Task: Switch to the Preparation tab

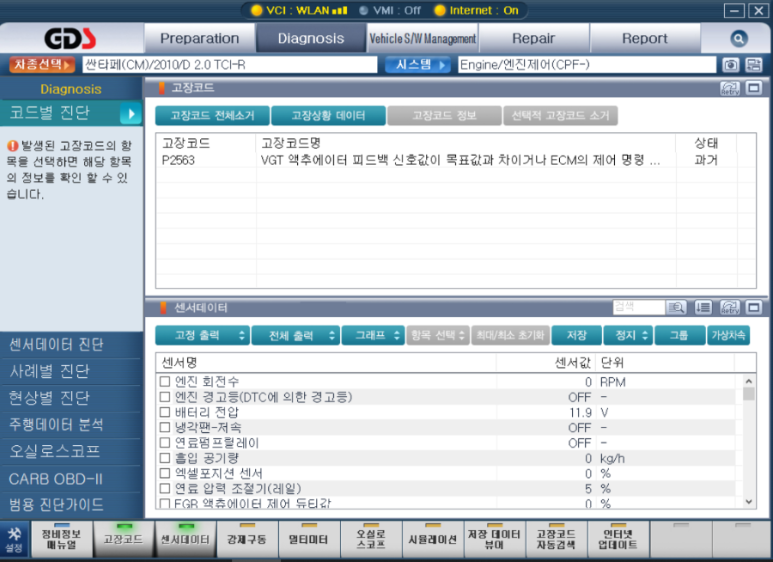Action: tap(200, 38)
